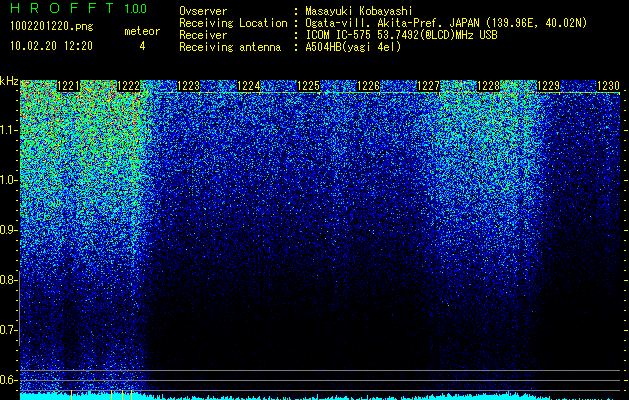
Task: Click the A504HB(yagi 4el) antenna text
Action: point(353,47)
